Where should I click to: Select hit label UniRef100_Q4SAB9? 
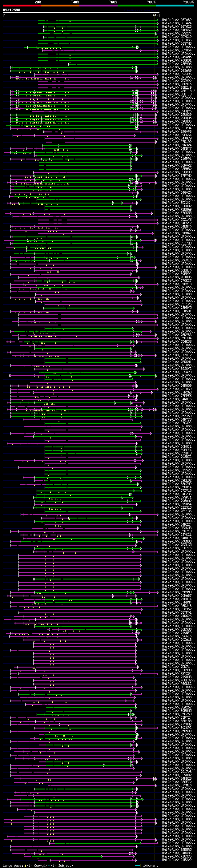177,71
